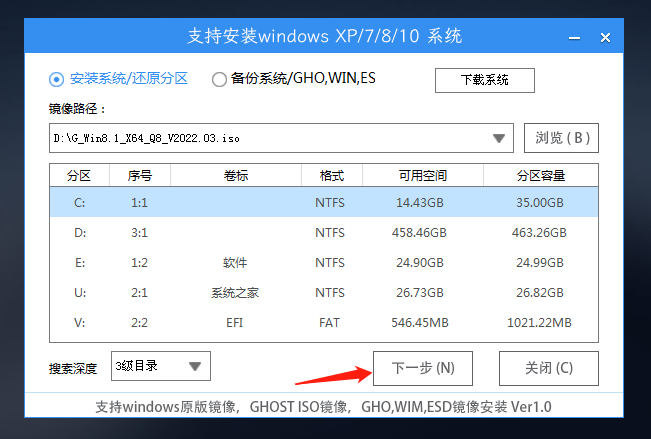Select the 安装系统/还原分区 radio option
Image resolution: width=651 pixels, height=439 pixels.
(x=56, y=79)
